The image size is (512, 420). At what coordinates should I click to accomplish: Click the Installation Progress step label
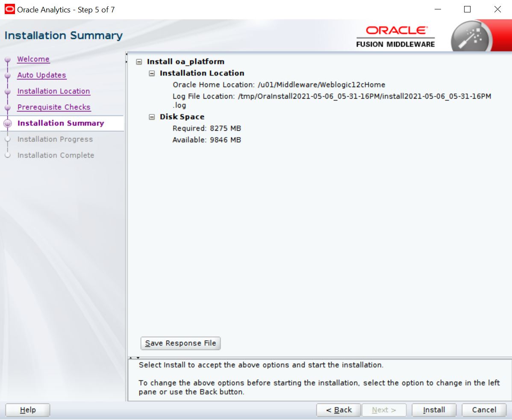(55, 139)
